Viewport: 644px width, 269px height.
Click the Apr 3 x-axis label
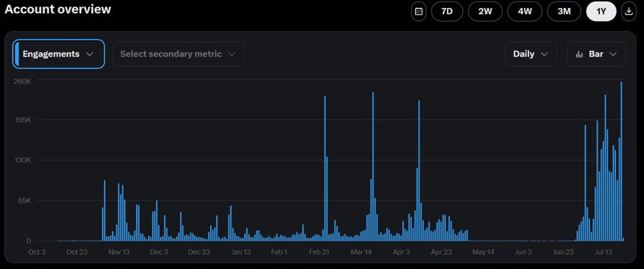(x=401, y=252)
